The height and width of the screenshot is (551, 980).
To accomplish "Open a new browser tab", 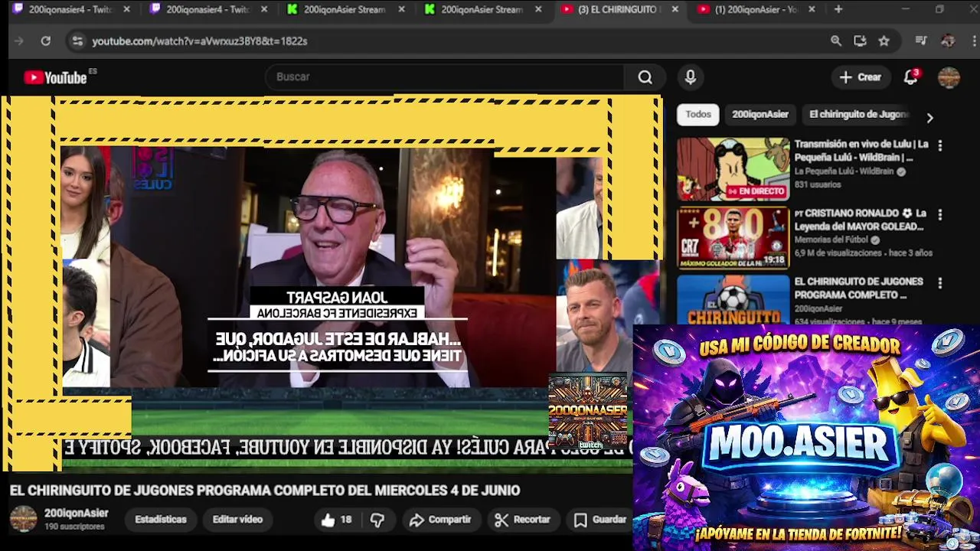I will coord(838,9).
